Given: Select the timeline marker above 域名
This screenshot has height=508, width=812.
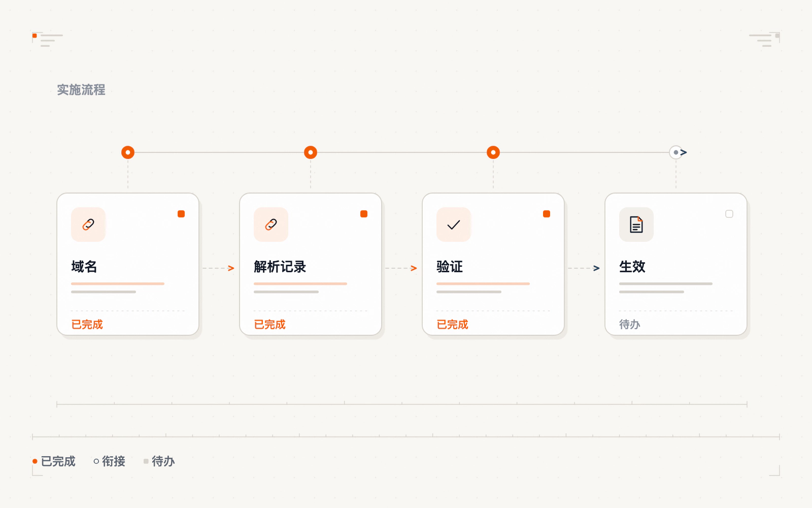Looking at the screenshot, I should 128,152.
